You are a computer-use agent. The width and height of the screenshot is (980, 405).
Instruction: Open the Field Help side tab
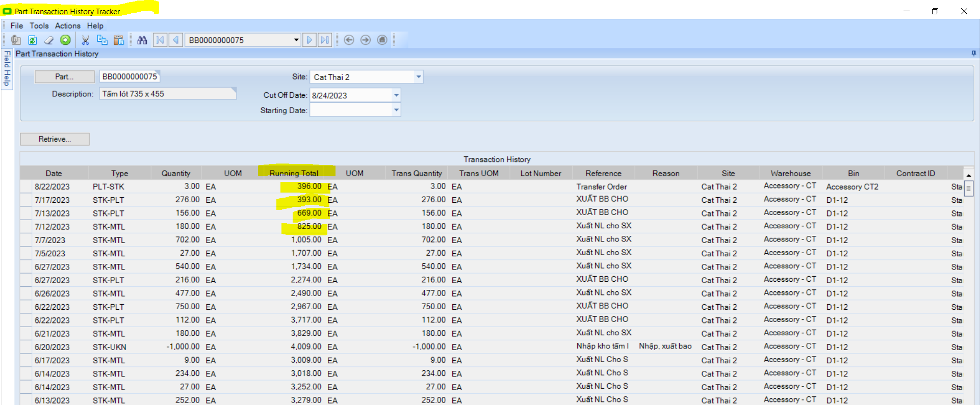point(7,69)
